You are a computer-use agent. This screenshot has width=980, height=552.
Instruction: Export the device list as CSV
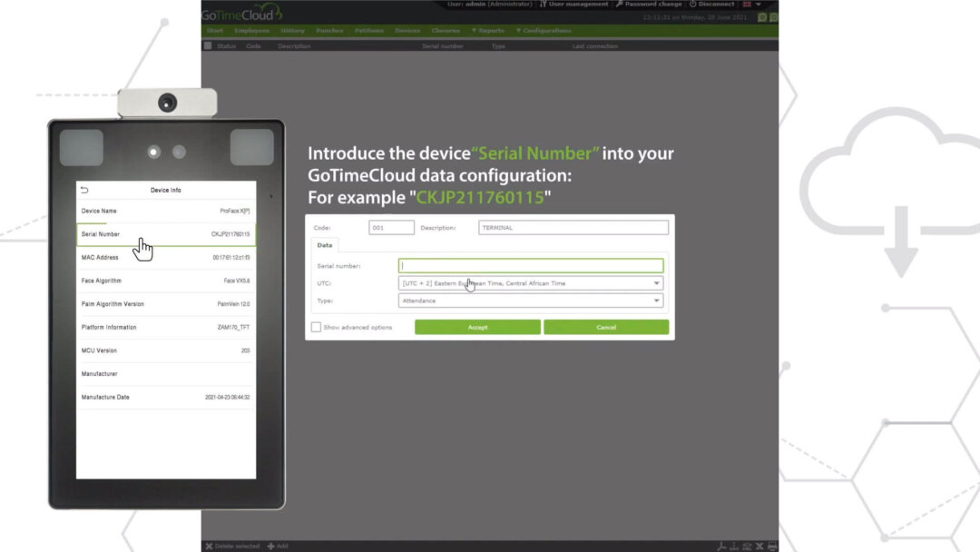tap(734, 546)
